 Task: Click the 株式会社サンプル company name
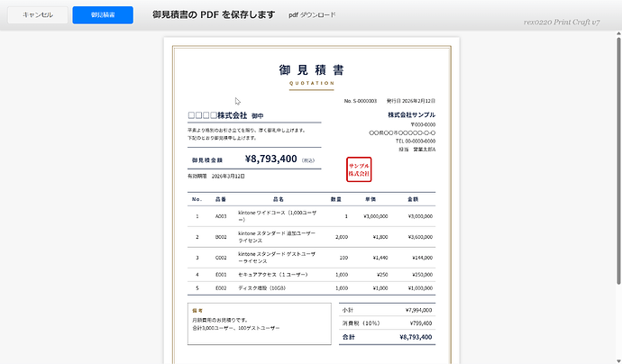point(411,115)
